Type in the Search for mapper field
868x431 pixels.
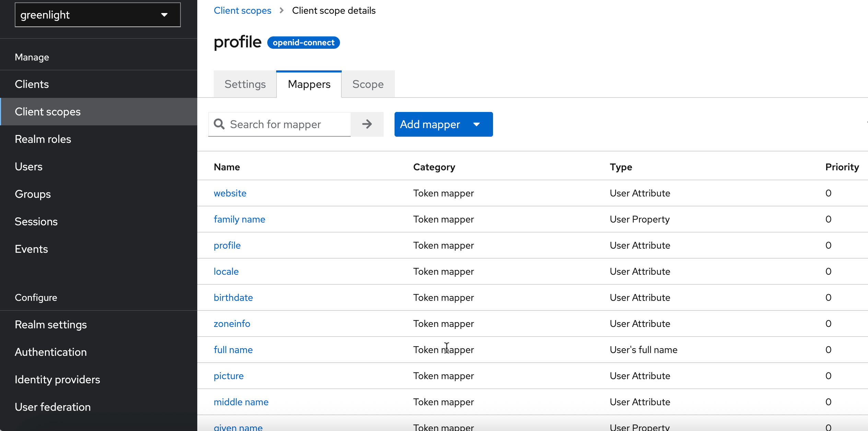288,124
